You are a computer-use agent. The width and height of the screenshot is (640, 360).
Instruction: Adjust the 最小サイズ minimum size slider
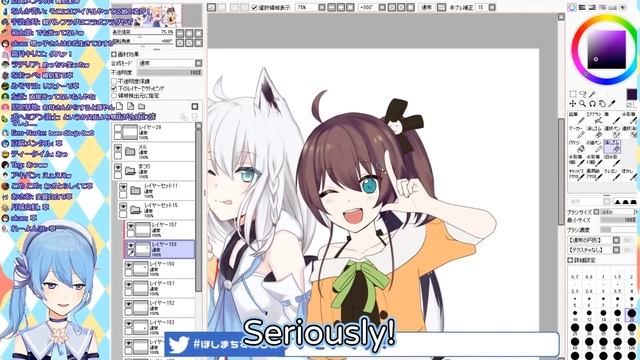point(618,220)
